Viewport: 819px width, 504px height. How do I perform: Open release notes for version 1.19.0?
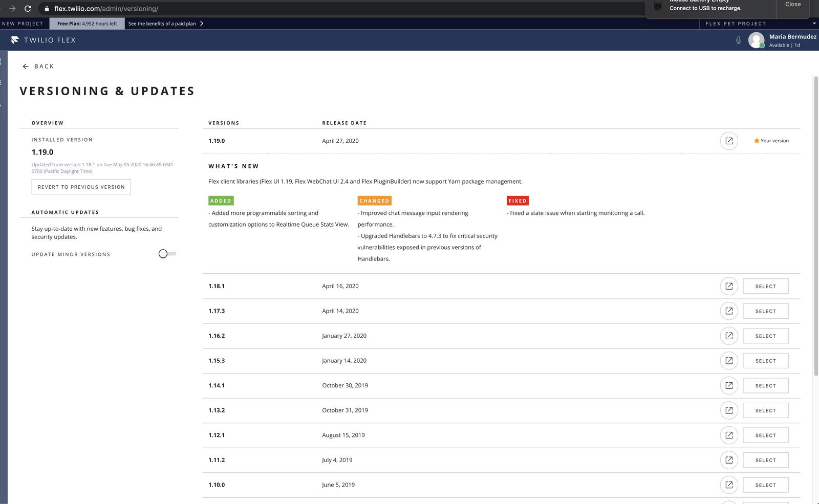coord(729,141)
